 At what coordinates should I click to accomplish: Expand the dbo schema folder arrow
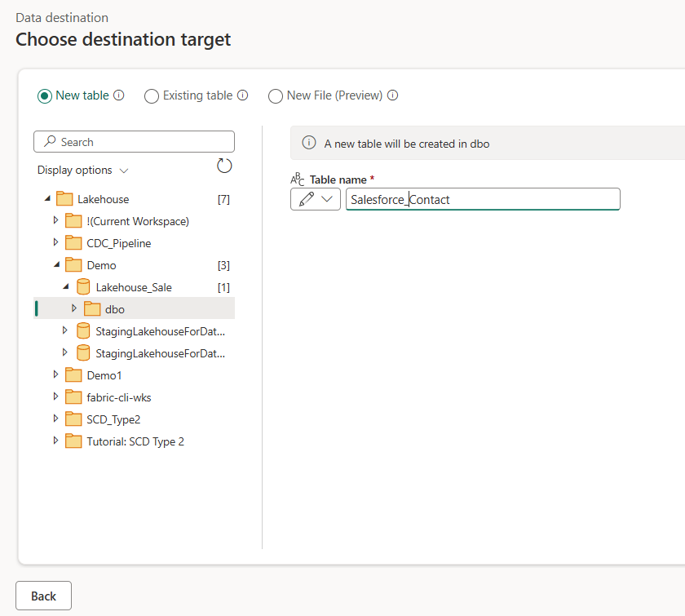74,308
